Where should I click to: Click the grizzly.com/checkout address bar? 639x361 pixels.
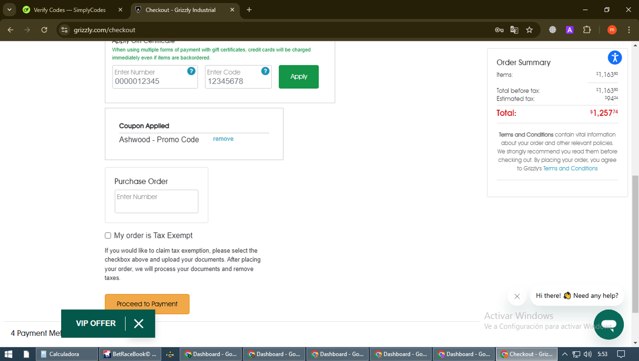pyautogui.click(x=277, y=30)
